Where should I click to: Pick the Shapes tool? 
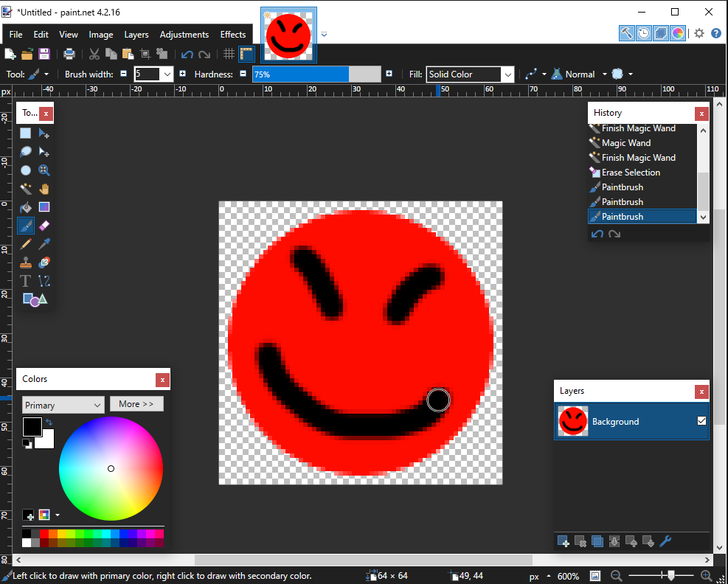click(35, 299)
